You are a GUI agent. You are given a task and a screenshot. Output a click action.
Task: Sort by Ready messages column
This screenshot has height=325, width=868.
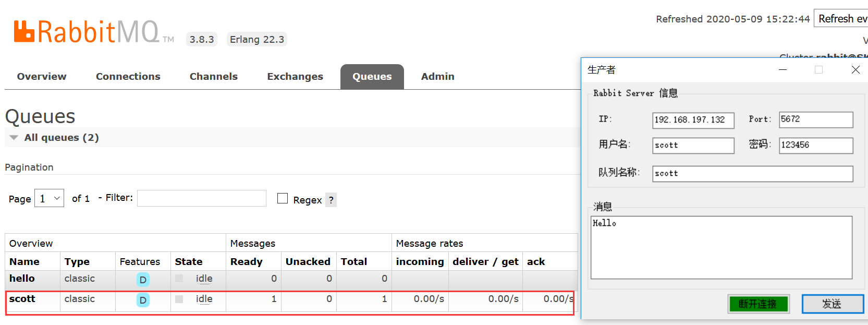[x=247, y=261]
